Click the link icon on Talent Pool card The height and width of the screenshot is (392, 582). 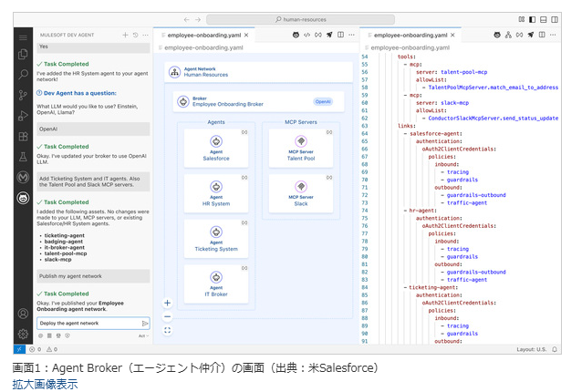point(329,132)
